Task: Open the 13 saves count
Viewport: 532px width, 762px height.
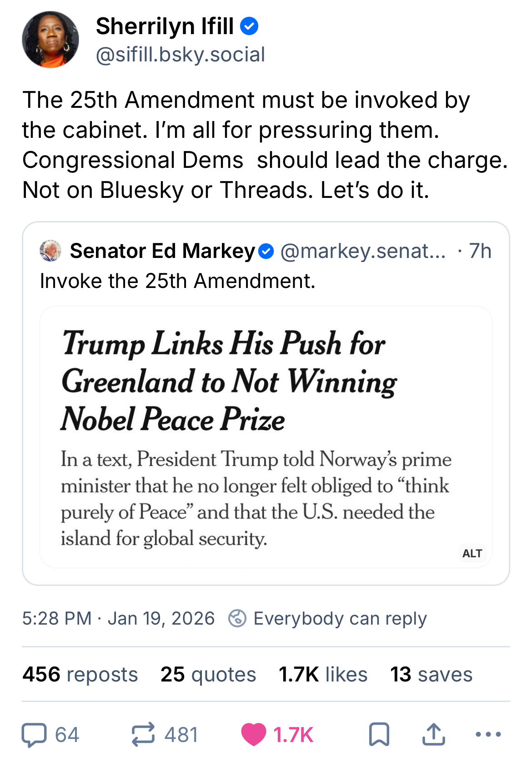Action: [x=431, y=674]
